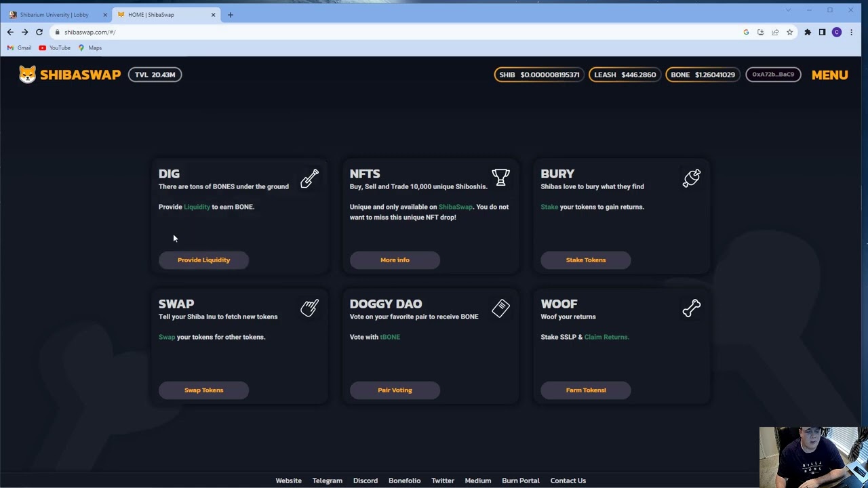Close the HOME | ShibaSwap tab
The height and width of the screenshot is (488, 868).
pyautogui.click(x=214, y=14)
